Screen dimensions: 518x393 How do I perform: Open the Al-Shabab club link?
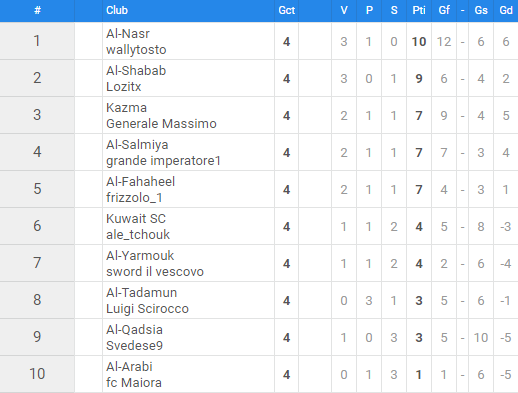[136, 71]
